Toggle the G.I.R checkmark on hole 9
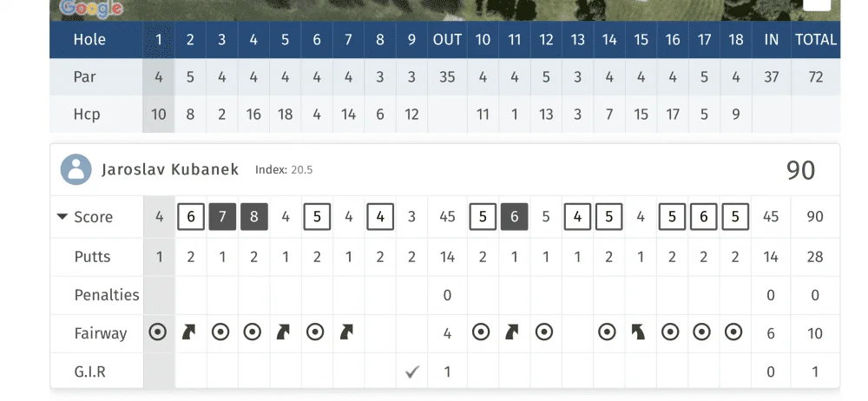Screen dimensions: 868x401 (411, 371)
